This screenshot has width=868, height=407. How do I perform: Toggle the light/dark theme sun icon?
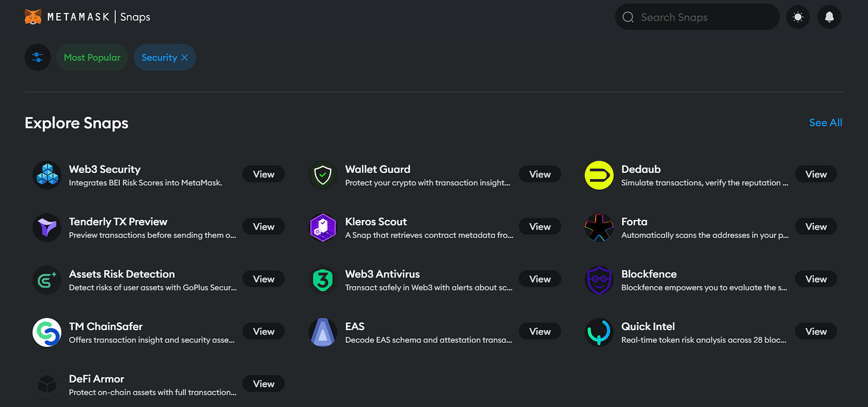[798, 17]
